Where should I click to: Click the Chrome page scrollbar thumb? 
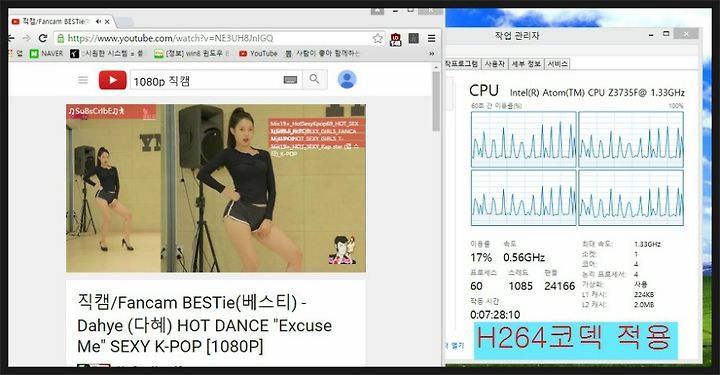pos(436,101)
